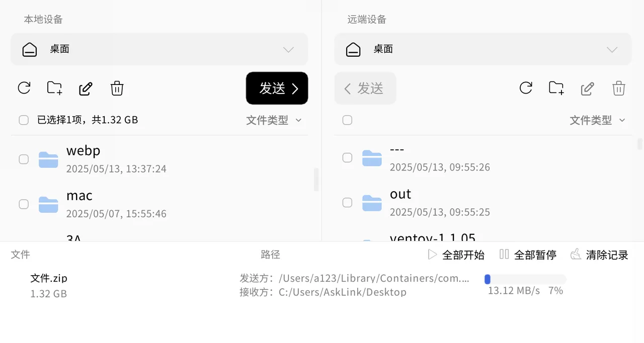The width and height of the screenshot is (644, 343).
Task: Click the 文件.zip transfer progress bar
Action: tap(525, 279)
